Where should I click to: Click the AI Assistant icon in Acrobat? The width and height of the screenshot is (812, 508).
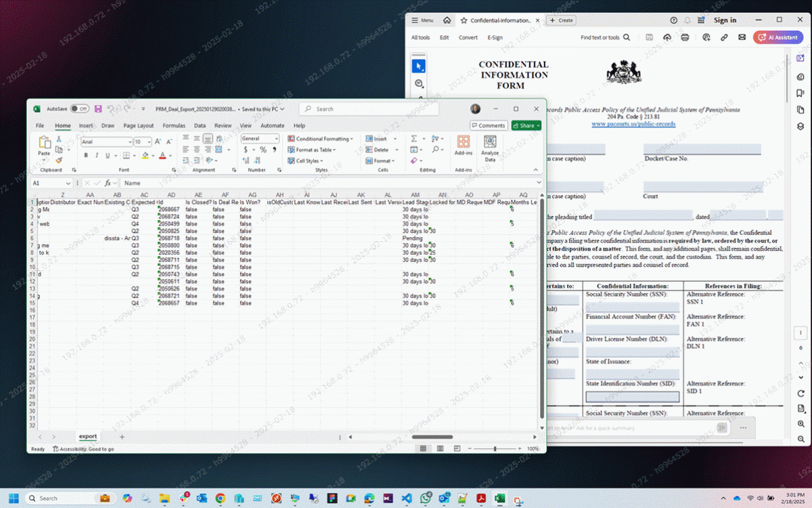point(777,37)
